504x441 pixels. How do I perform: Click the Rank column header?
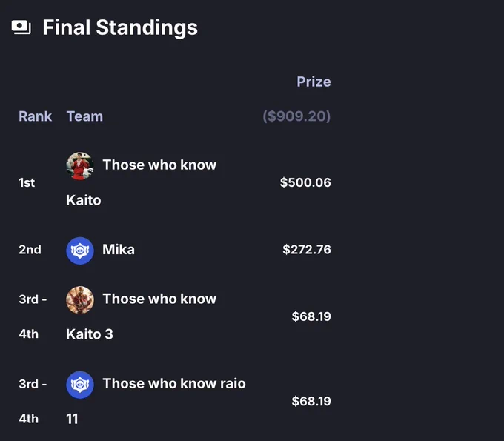click(x=35, y=116)
